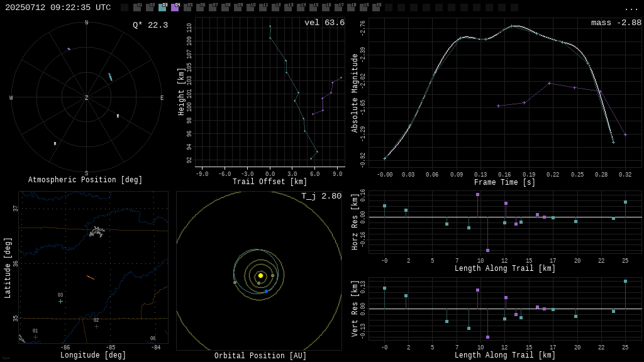Click the mass -2.88 readout
The image size is (644, 362).
616,23
